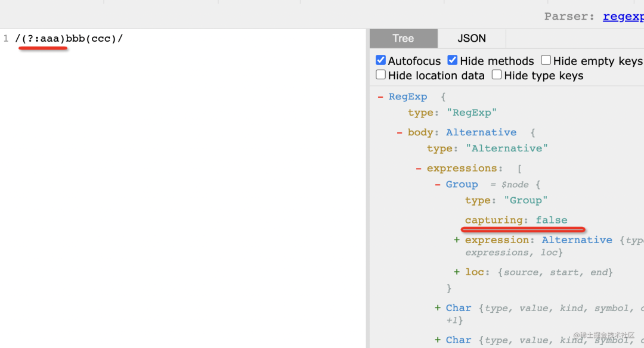Viewport: 644px width, 348px height.
Task: Uncheck the Hide methods checkbox
Action: tap(452, 60)
